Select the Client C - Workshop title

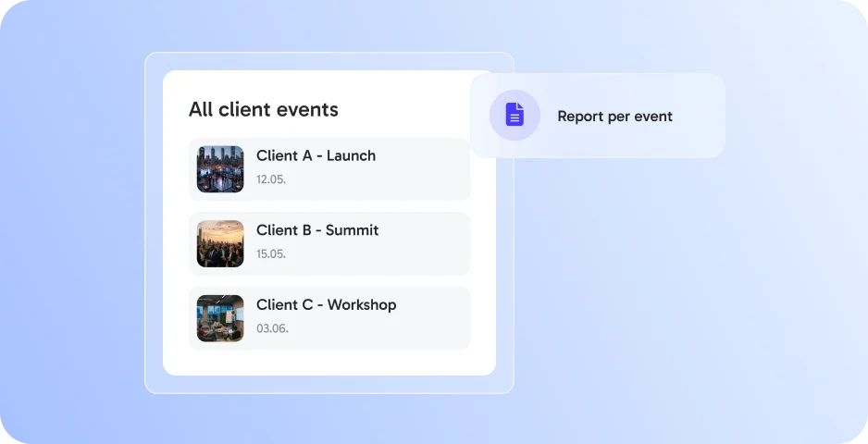327,305
